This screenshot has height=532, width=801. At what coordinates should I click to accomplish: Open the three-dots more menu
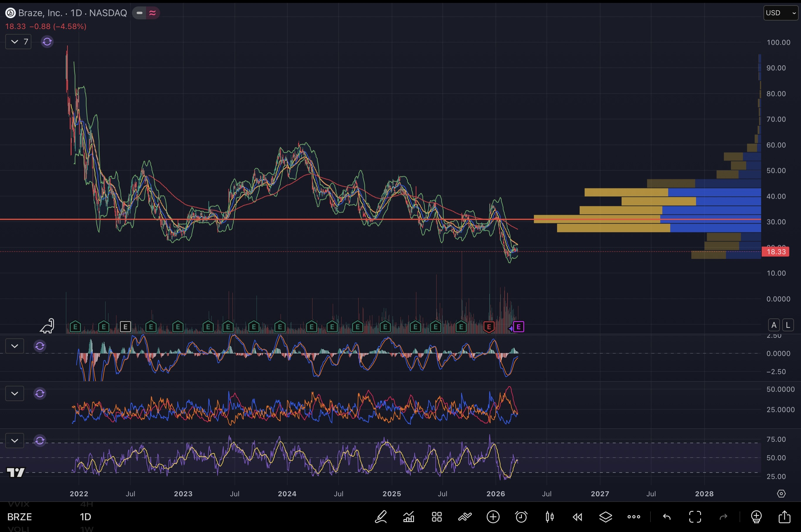[x=634, y=517]
